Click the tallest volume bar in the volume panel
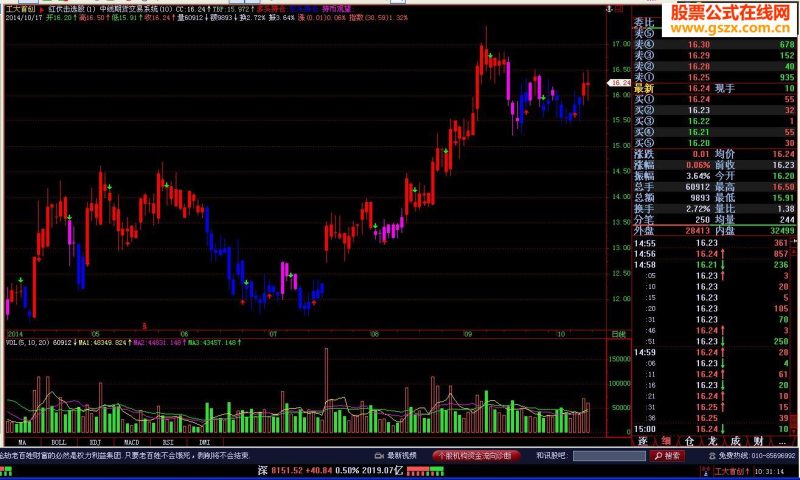 [326, 390]
